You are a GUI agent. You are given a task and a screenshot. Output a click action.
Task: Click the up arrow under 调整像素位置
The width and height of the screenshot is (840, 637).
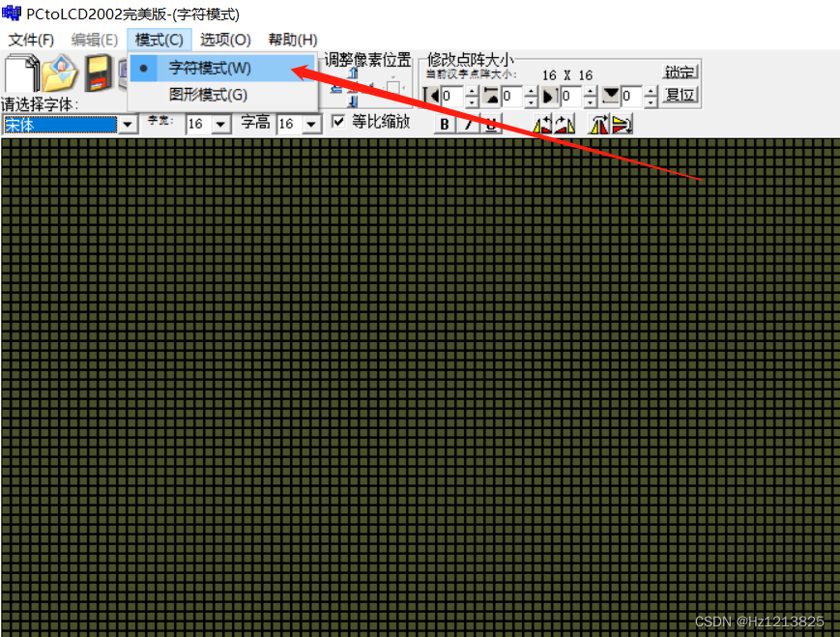pos(353,73)
